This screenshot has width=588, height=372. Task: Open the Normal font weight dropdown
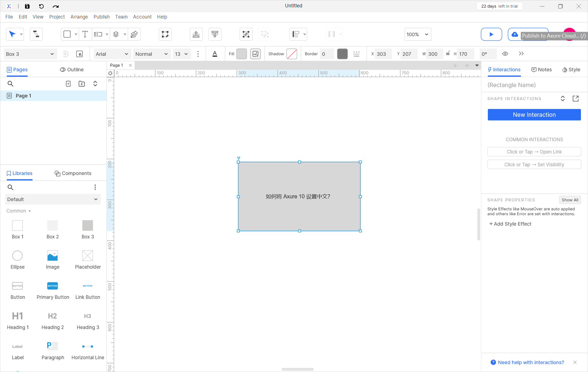coord(152,54)
